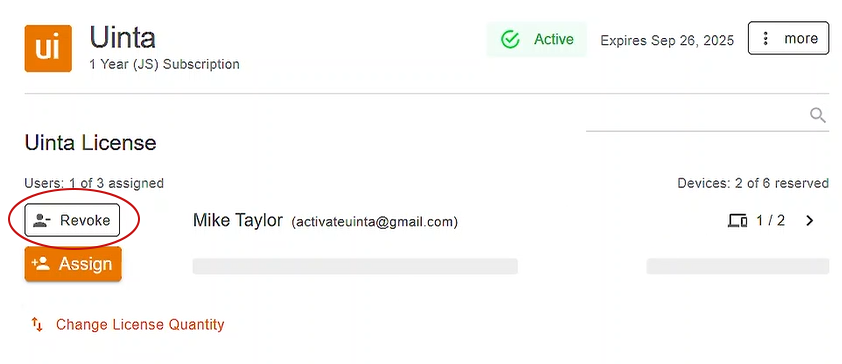Focus the license search input field
This screenshot has width=842, height=364.
coord(707,115)
